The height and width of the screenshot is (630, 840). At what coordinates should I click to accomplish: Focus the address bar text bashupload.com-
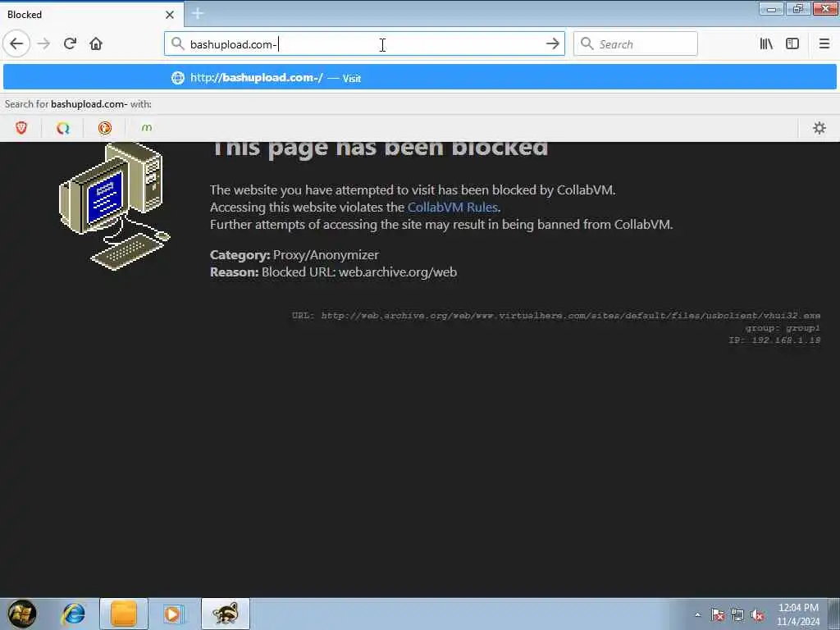234,44
